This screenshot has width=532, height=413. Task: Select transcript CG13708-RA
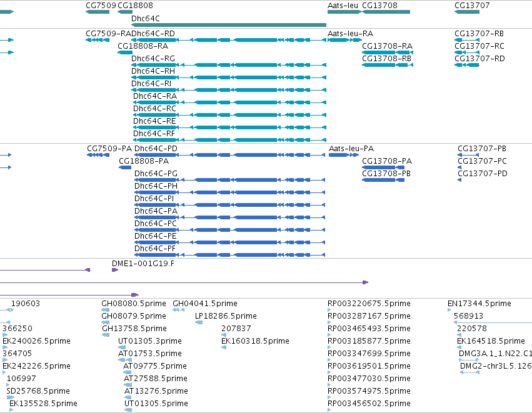[388, 52]
